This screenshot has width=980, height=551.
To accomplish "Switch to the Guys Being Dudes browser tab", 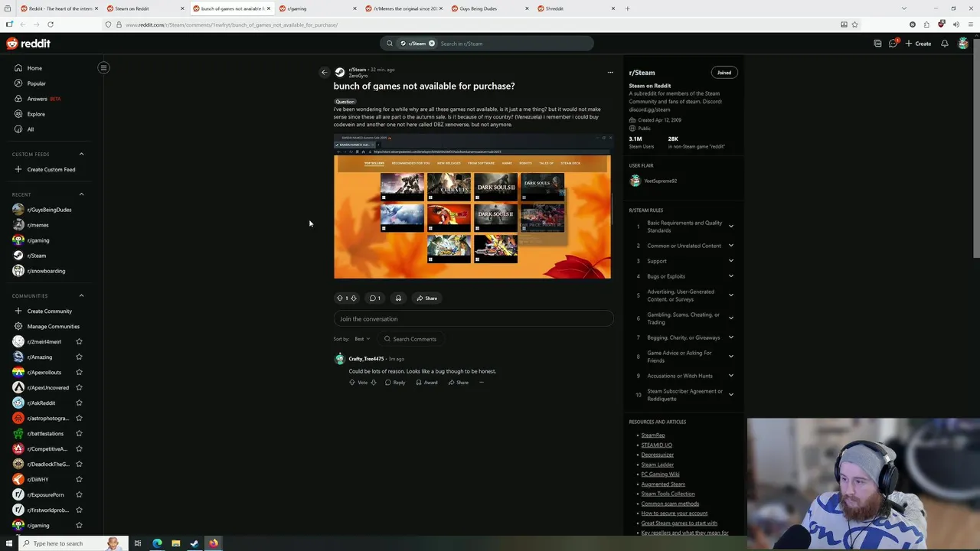I will [x=490, y=8].
